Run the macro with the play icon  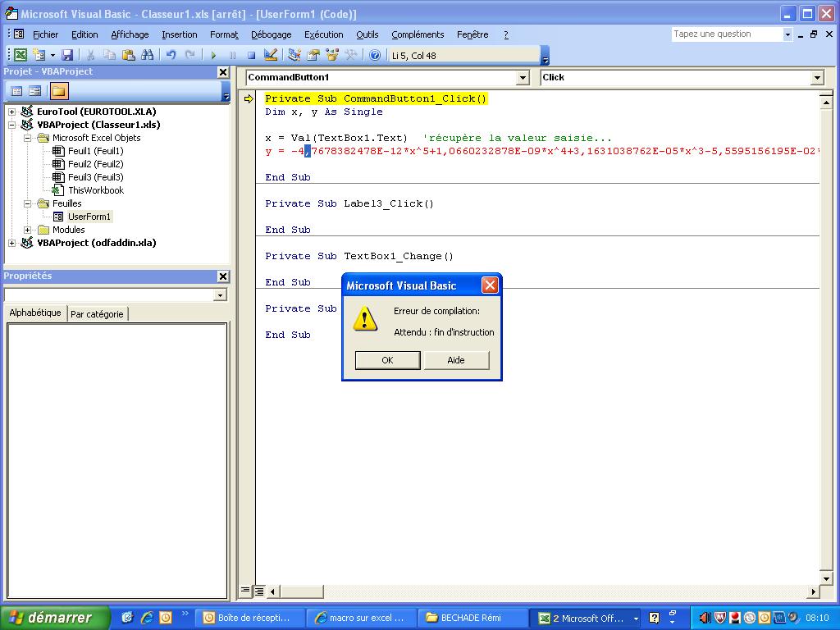click(x=213, y=55)
